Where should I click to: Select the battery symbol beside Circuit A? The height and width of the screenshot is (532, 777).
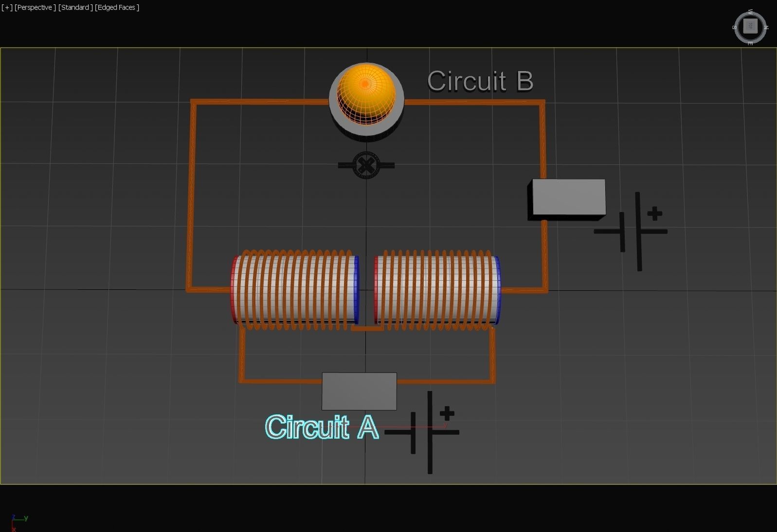[x=422, y=432]
